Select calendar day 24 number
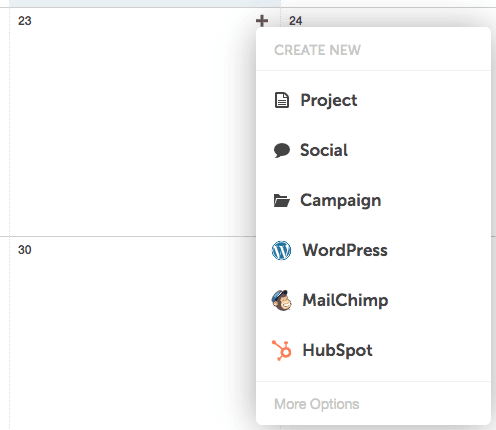 296,21
